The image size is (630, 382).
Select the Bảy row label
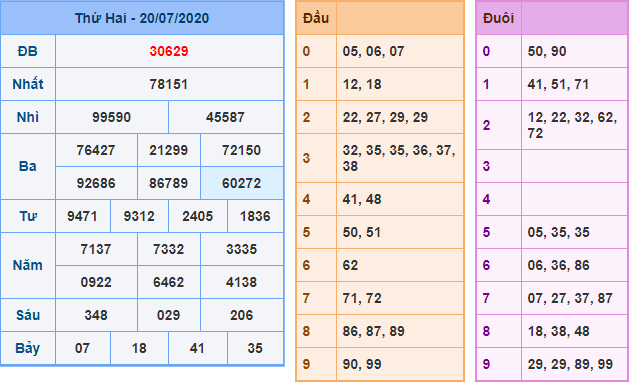click(28, 348)
